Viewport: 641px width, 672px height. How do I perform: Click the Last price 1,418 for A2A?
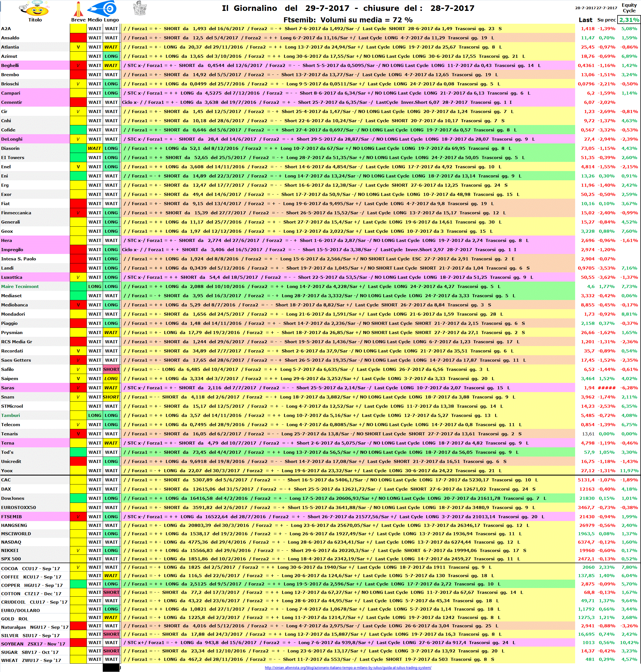588,29
